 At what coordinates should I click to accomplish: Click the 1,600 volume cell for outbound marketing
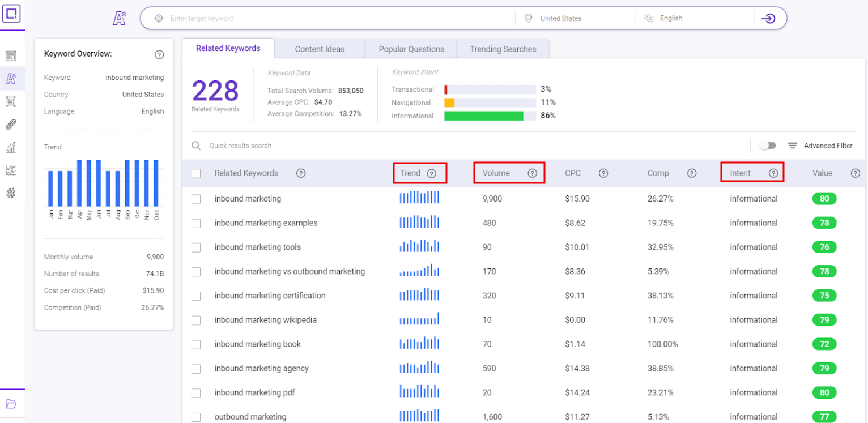tap(492, 417)
